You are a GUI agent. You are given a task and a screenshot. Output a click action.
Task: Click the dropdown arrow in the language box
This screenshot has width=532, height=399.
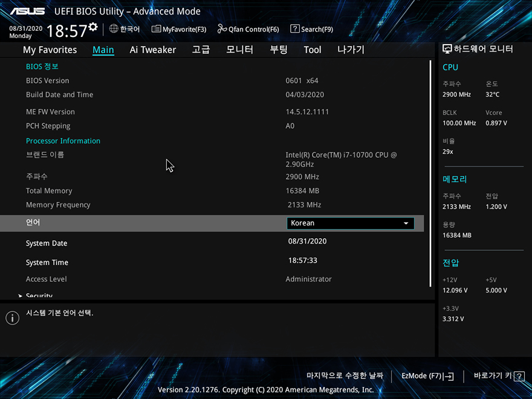406,223
